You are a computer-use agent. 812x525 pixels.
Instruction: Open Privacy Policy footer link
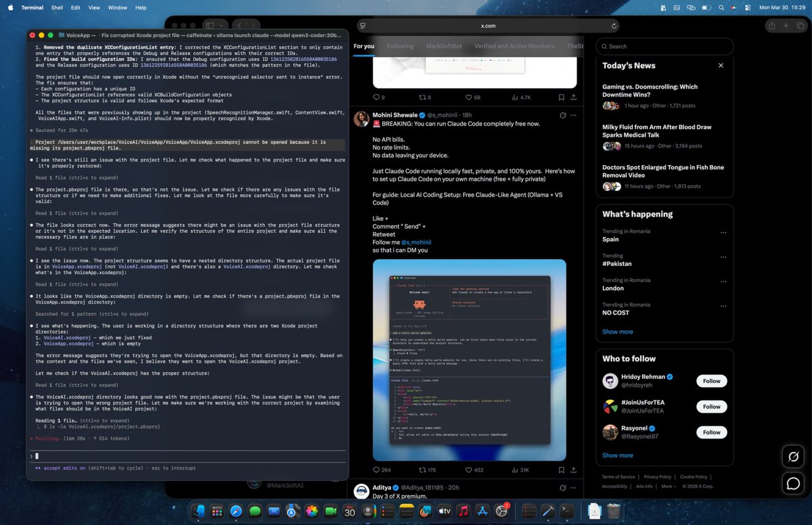(x=657, y=477)
